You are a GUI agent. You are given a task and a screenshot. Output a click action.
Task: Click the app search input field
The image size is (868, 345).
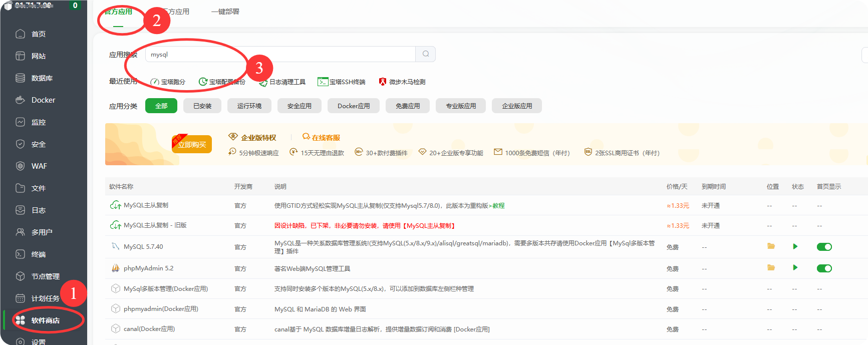[x=280, y=54]
